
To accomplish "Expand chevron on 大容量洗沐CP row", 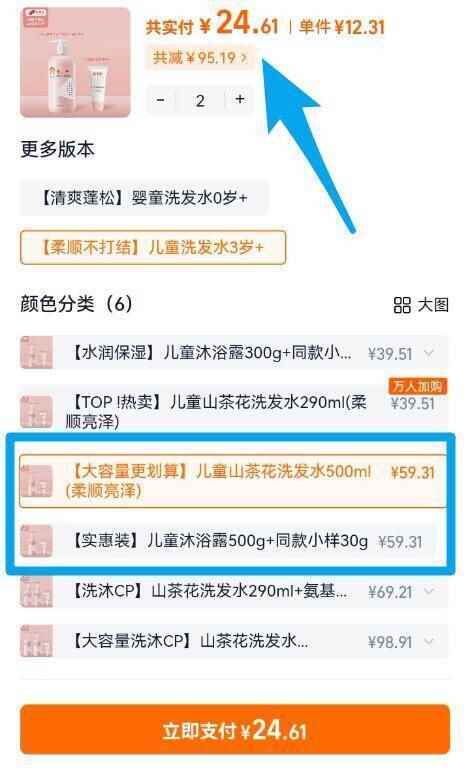I will pos(429,641).
